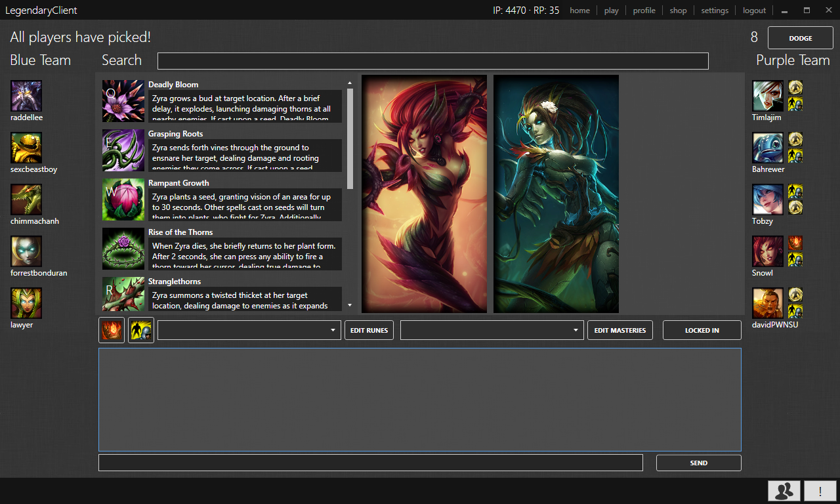The image size is (840, 504).
Task: Open the shop menu
Action: tap(678, 10)
